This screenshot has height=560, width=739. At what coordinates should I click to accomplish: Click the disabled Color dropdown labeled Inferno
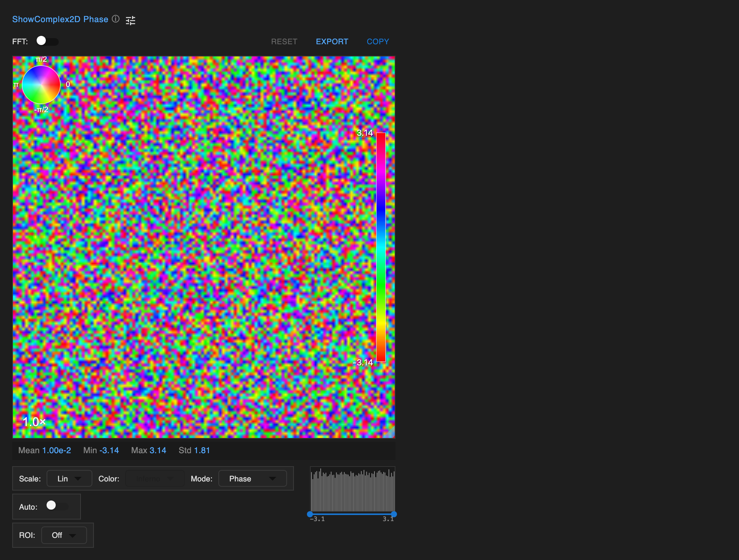click(x=155, y=478)
